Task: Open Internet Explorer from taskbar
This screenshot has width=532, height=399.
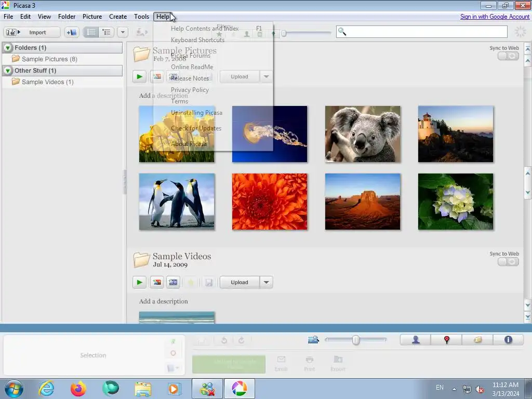Action: (x=46, y=389)
